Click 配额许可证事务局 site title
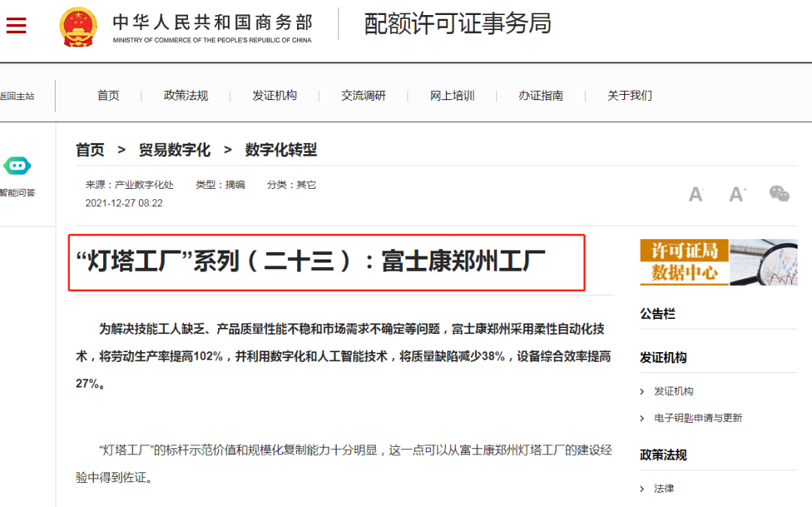812x507 pixels. pyautogui.click(x=457, y=24)
